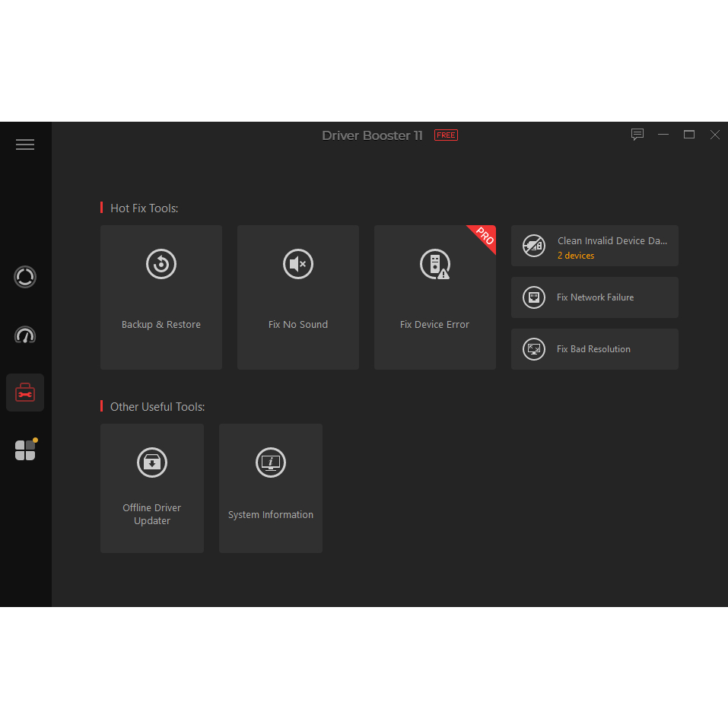This screenshot has height=728, width=728.
Task: Click the red FREE badge
Action: pyautogui.click(x=447, y=135)
